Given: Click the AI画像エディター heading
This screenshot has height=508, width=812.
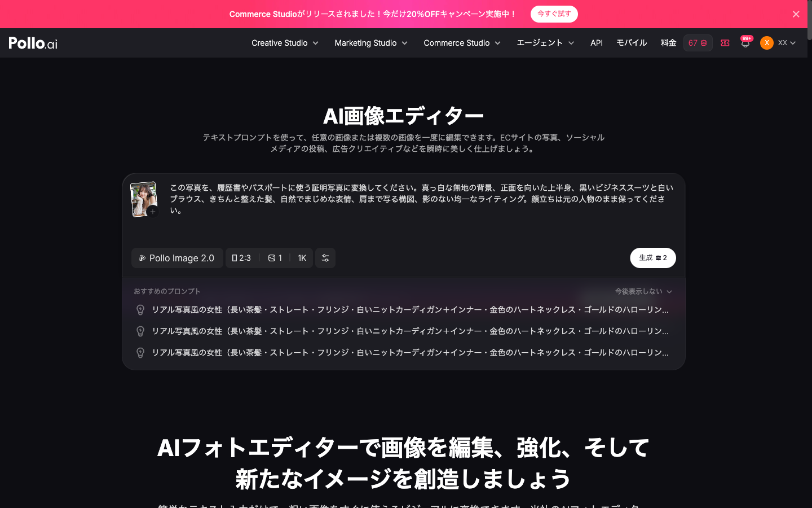Looking at the screenshot, I should point(404,116).
